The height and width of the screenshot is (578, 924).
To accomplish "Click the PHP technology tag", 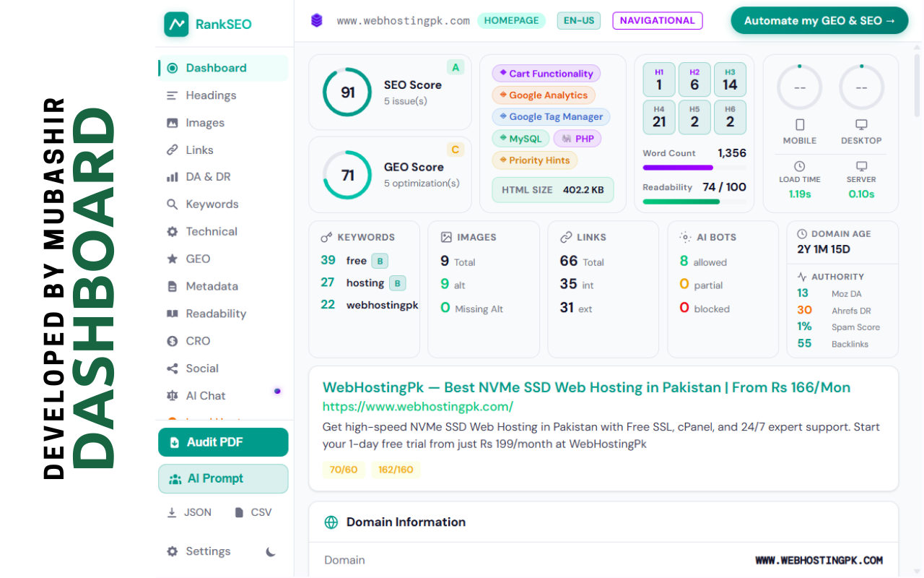I will [577, 139].
